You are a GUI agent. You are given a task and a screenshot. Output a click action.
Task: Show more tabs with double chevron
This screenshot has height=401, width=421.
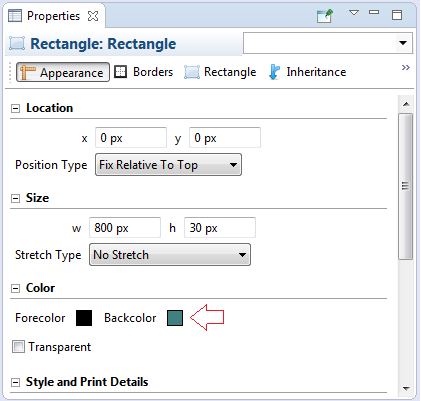tap(405, 68)
